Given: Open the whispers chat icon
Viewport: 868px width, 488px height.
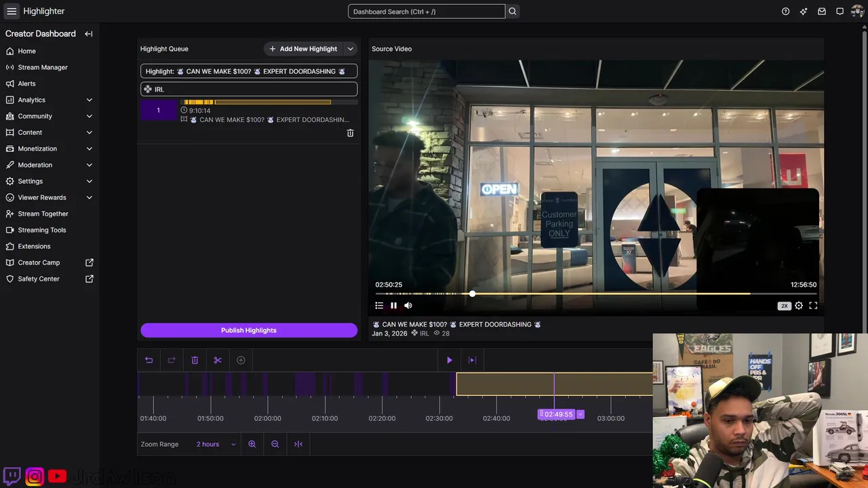Looking at the screenshot, I should [x=840, y=12].
